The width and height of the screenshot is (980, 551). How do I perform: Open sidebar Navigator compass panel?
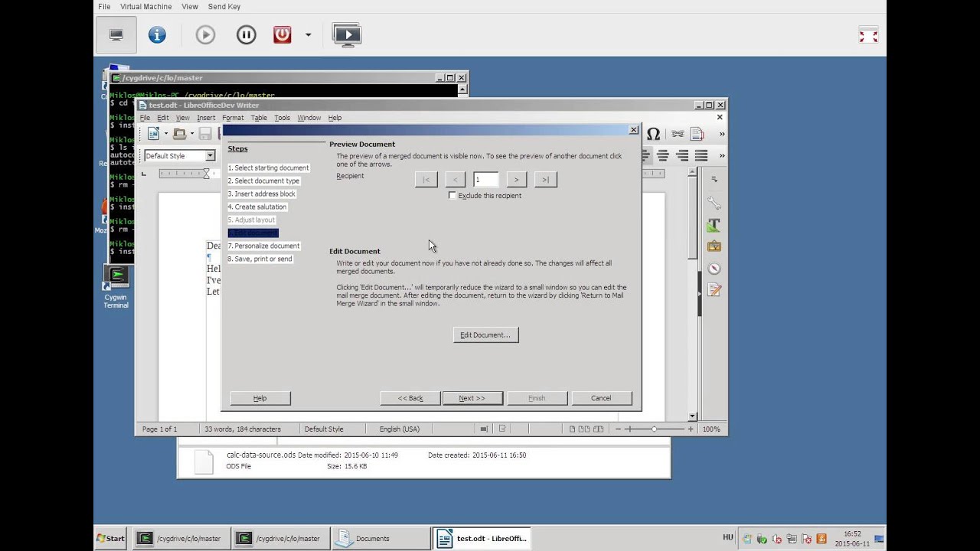tap(714, 269)
